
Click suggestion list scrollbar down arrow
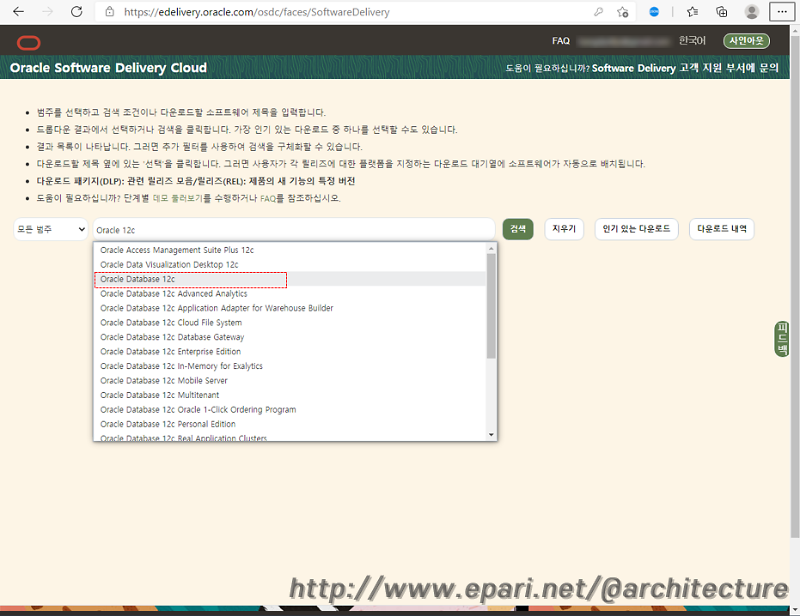point(491,435)
